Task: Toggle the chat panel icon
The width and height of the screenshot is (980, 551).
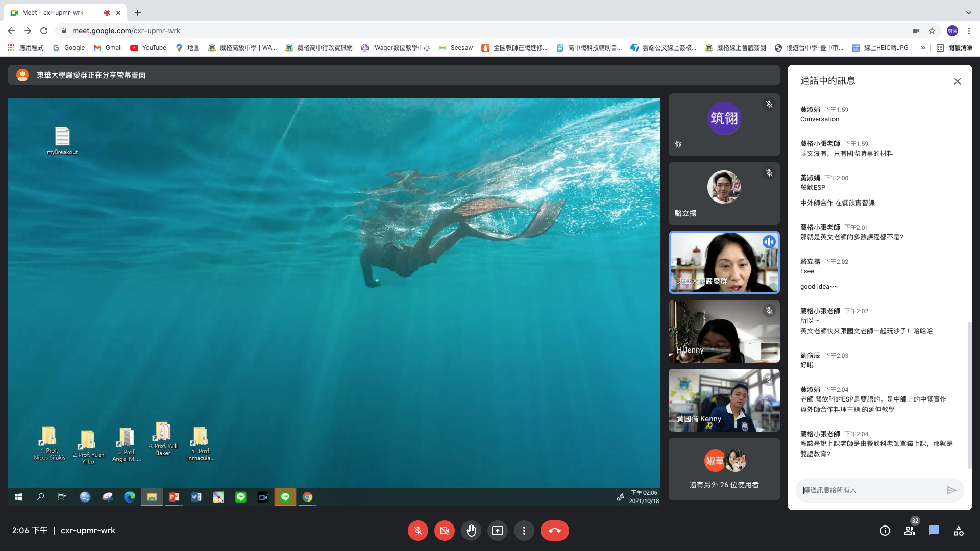Action: 934,531
